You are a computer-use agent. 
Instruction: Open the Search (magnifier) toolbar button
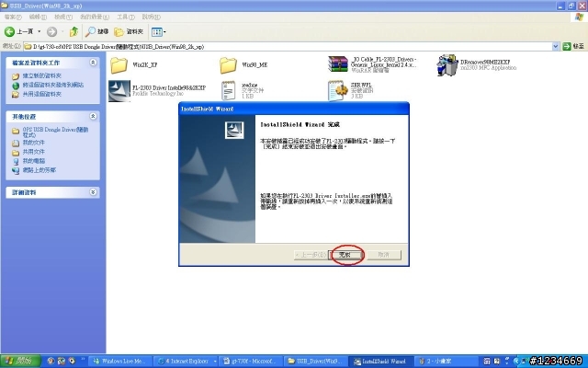(x=96, y=32)
